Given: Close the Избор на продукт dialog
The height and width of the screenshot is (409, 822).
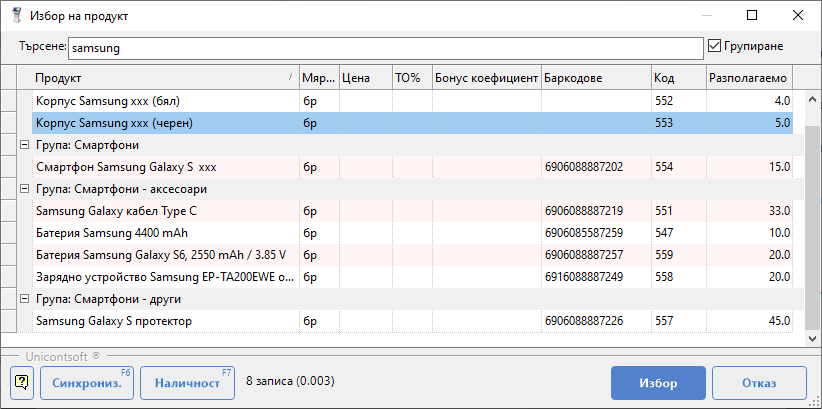Looking at the screenshot, I should 797,16.
